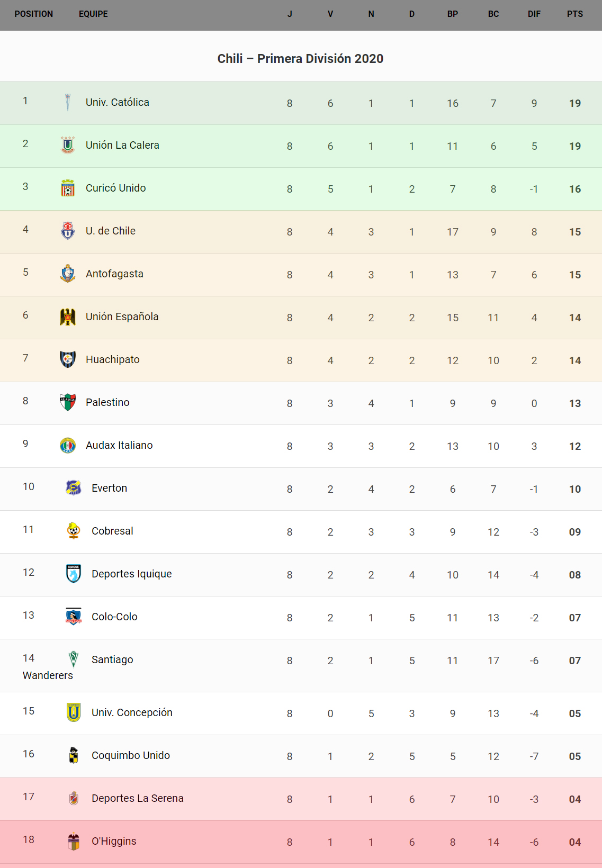Click the U. de Chile crest

point(68,231)
